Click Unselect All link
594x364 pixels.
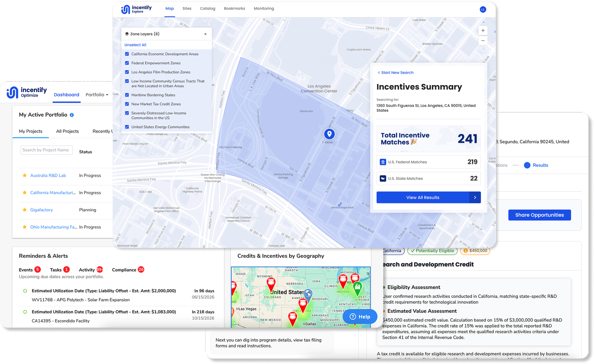[135, 45]
